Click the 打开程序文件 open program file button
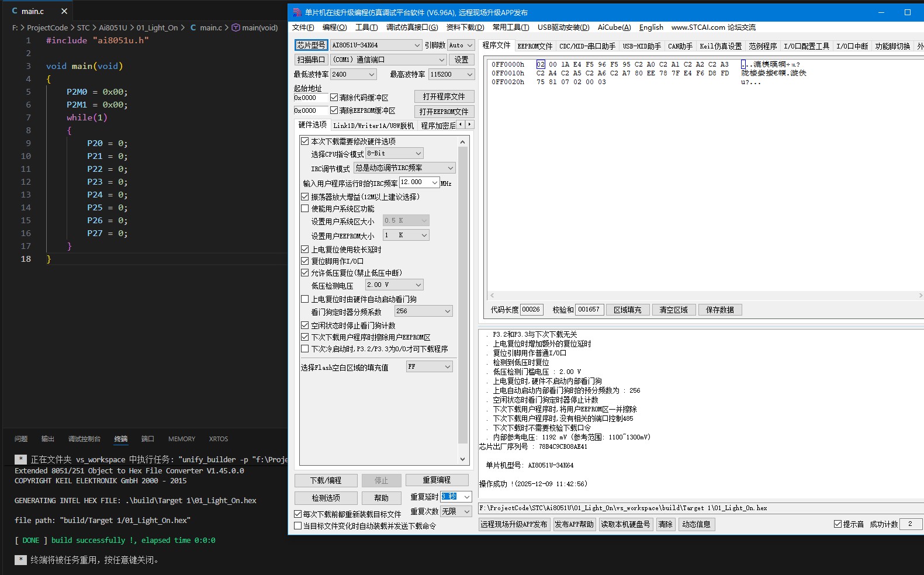The image size is (924, 575). click(x=444, y=96)
